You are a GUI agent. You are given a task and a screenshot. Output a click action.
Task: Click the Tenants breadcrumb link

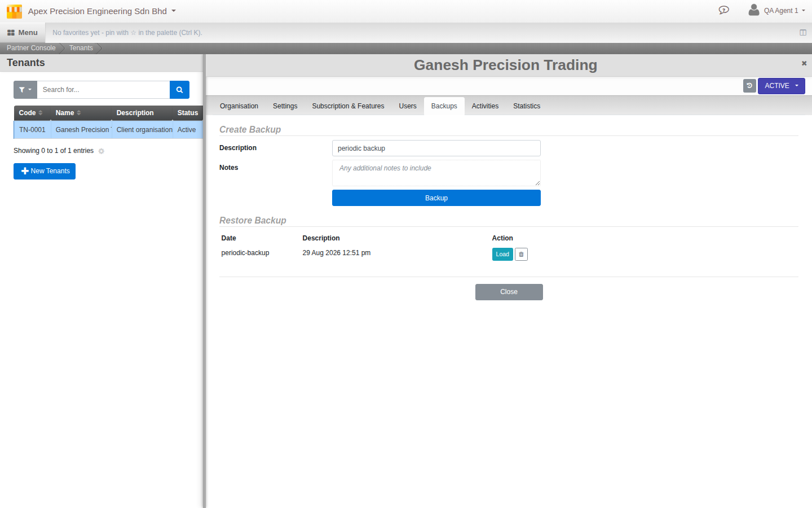[81, 48]
